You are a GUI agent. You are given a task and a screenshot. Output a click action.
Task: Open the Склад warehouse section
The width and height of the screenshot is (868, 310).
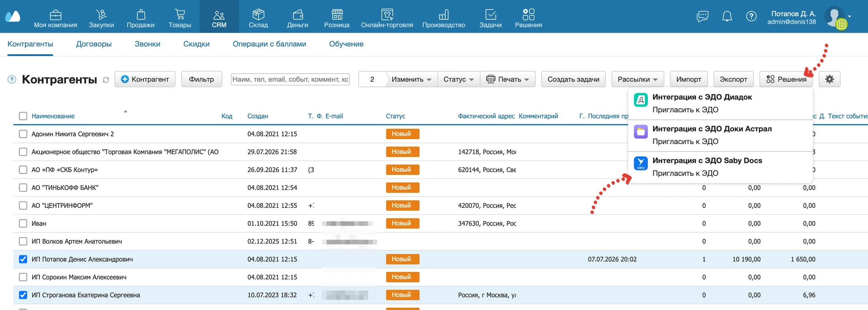(x=258, y=19)
